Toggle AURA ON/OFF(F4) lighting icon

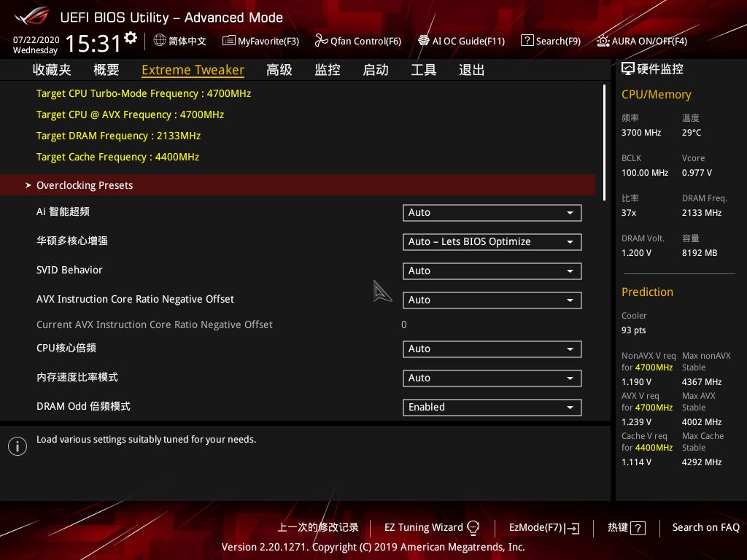603,41
